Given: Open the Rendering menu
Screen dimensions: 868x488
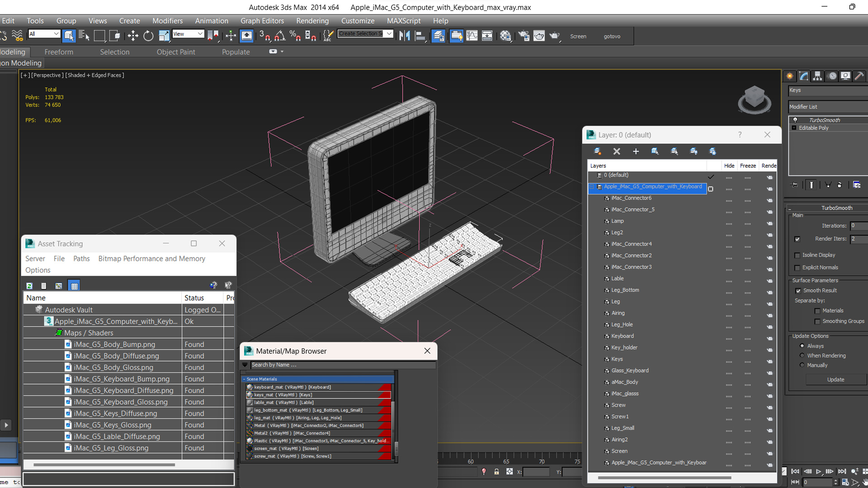Looking at the screenshot, I should 312,21.
